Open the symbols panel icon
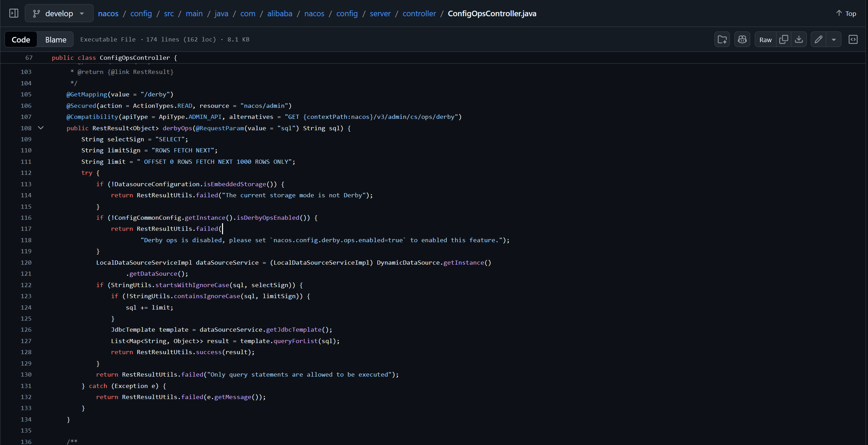The image size is (868, 445). 853,40
